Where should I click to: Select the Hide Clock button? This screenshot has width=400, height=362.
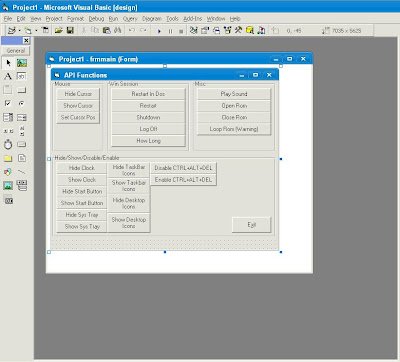[82, 168]
